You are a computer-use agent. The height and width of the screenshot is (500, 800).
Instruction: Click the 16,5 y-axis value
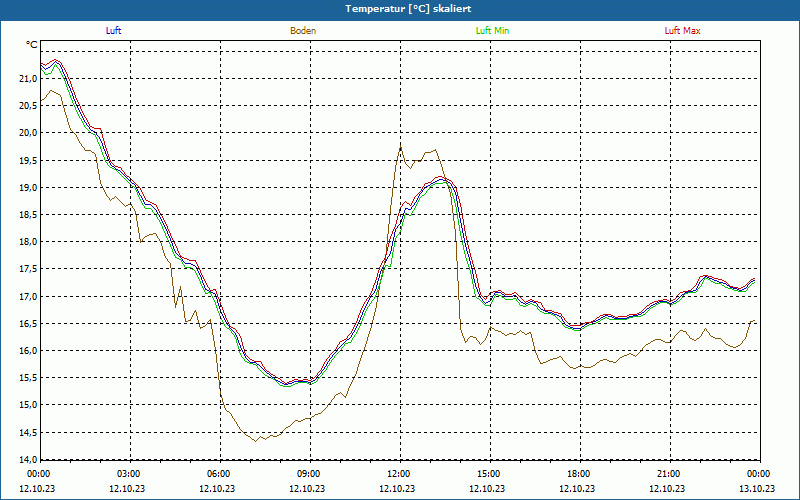(x=28, y=323)
